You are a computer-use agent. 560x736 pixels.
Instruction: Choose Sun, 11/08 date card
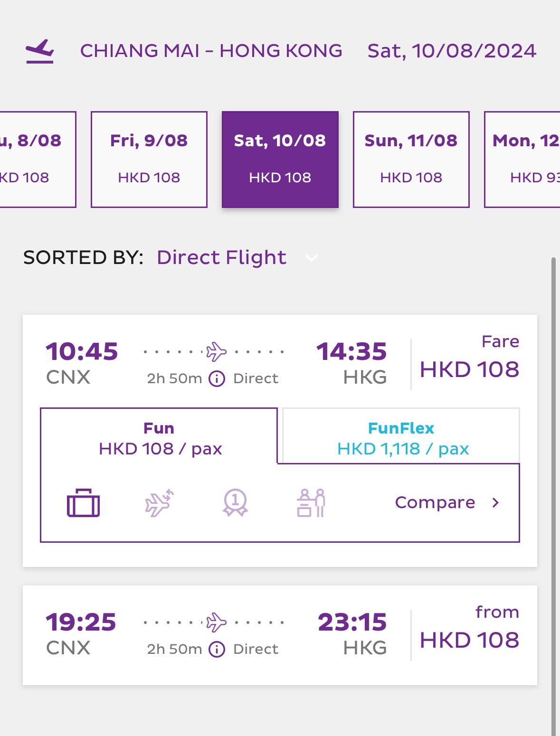411,160
